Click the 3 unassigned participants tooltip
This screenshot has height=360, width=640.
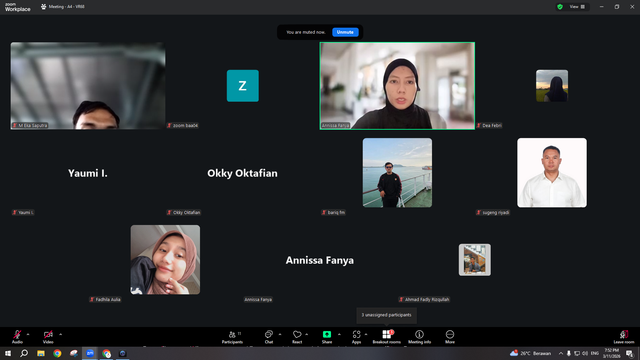click(x=387, y=315)
